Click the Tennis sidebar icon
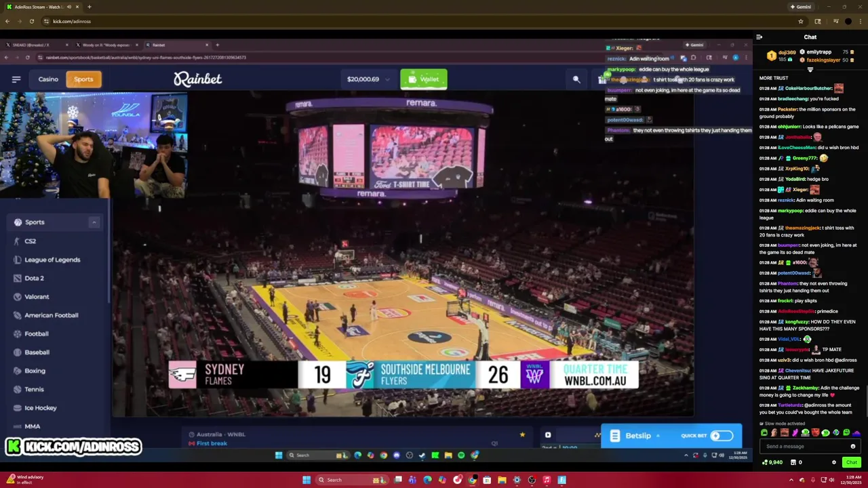This screenshot has height=488, width=868. (18, 389)
